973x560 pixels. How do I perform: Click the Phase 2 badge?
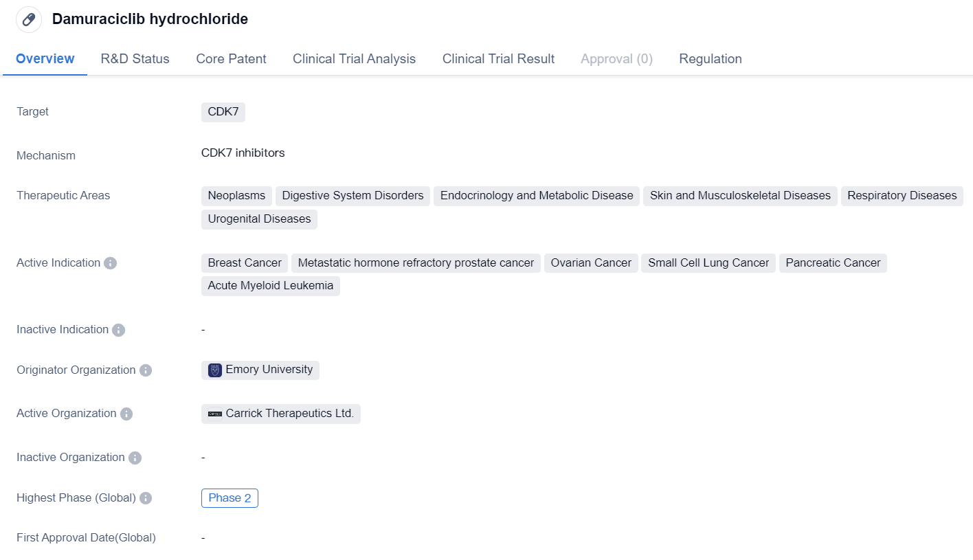coord(230,498)
